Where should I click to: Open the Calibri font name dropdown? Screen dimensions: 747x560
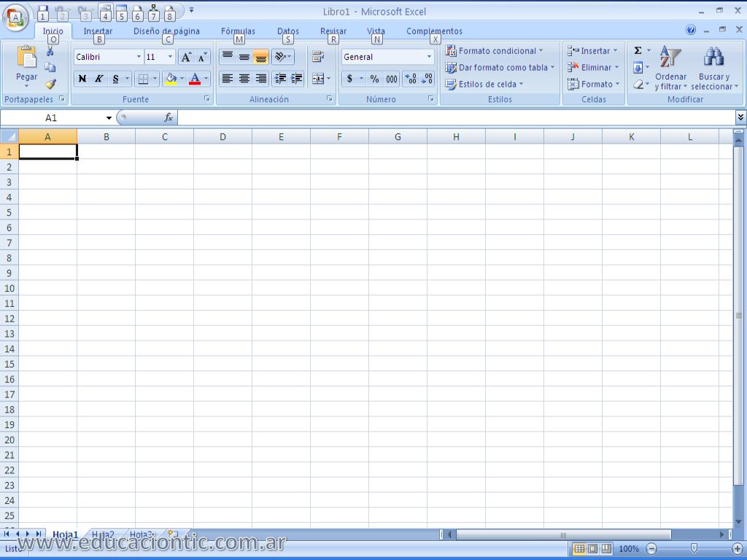point(139,57)
